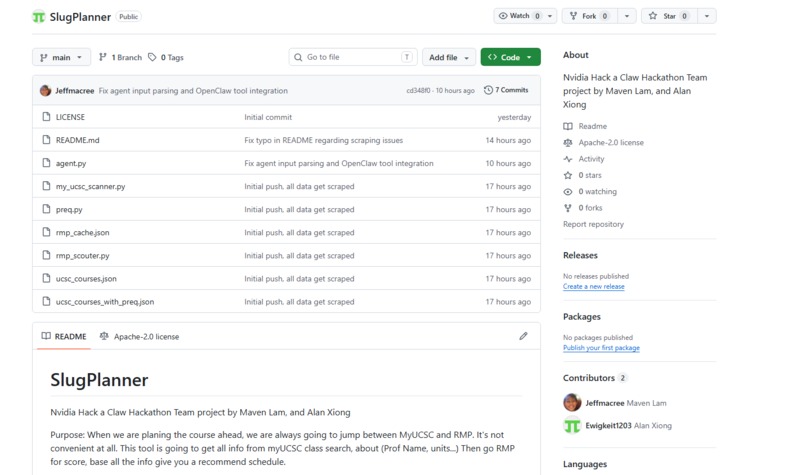Click the file icon beside rmp_cache.json
This screenshot has width=806, height=475.
46,232
